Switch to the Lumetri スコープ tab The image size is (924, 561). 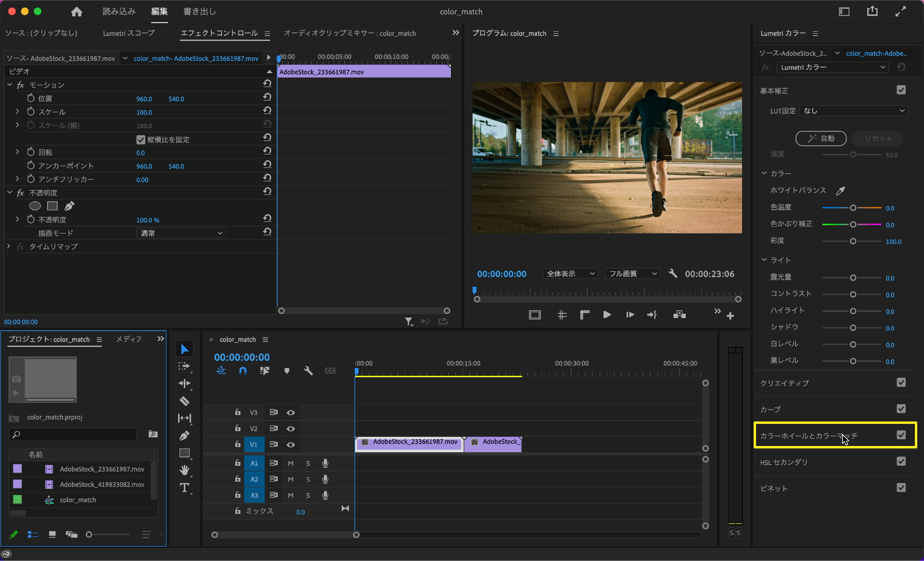128,33
